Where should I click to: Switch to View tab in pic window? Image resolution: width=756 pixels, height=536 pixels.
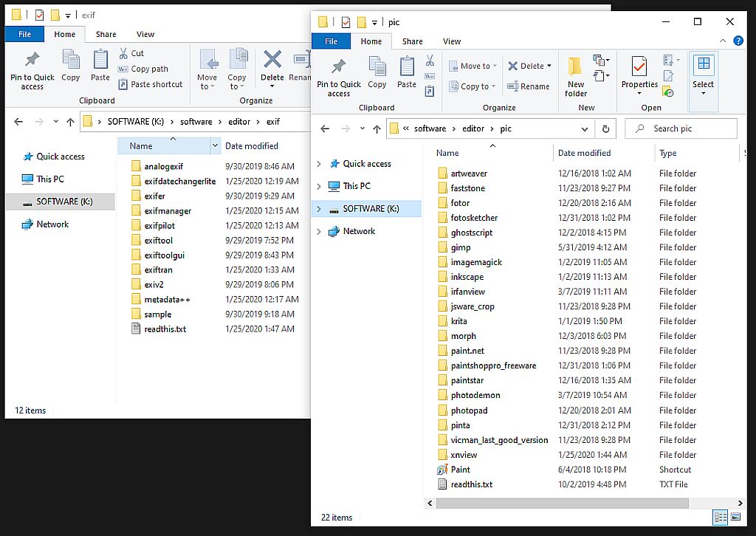[x=452, y=41]
